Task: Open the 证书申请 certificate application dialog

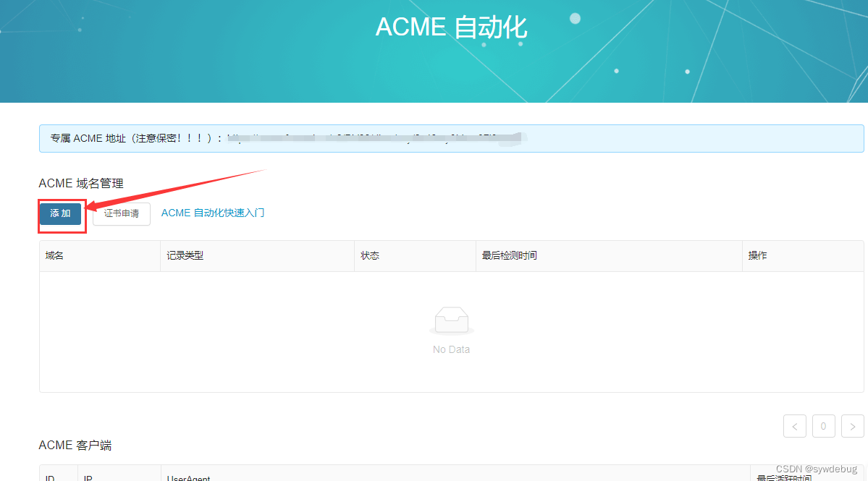Action: point(121,214)
